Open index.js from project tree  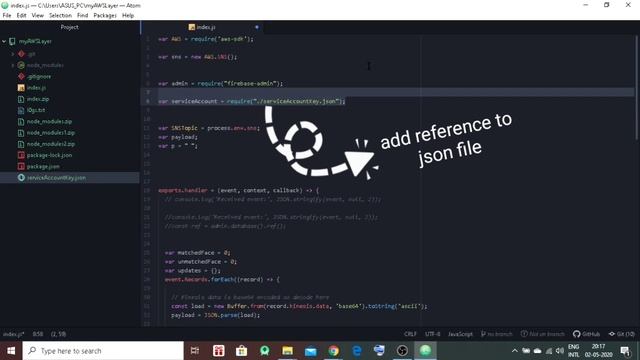[36, 88]
